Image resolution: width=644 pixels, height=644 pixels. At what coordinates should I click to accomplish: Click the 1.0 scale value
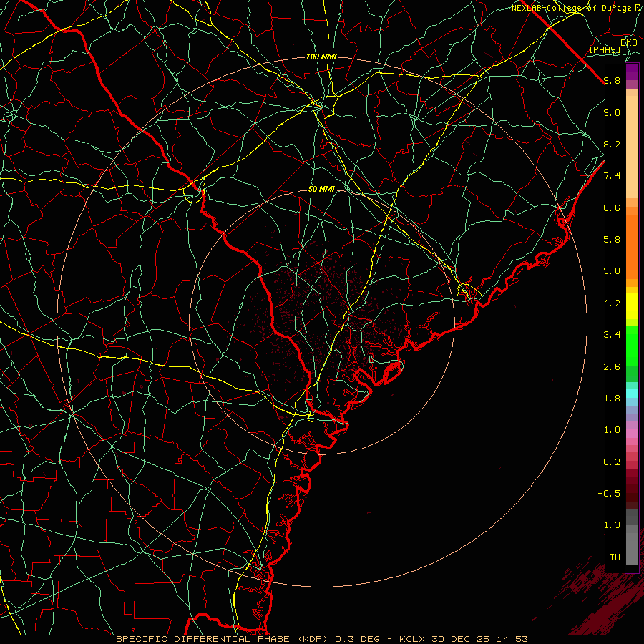point(612,430)
